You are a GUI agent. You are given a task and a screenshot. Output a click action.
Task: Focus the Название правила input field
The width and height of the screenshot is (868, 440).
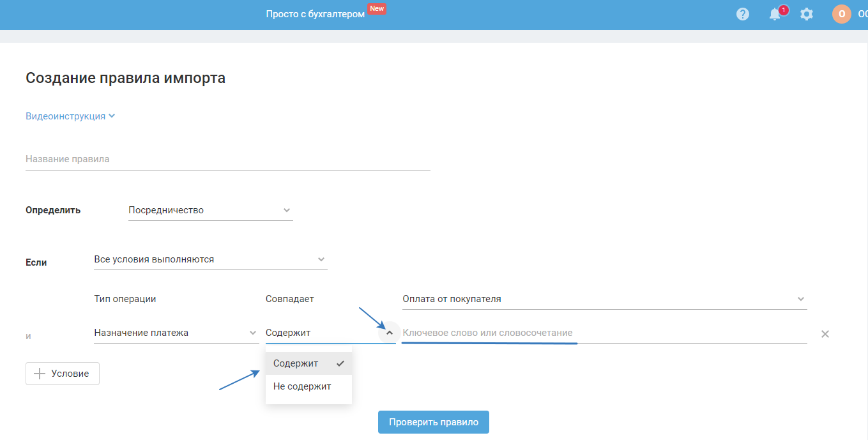point(227,159)
